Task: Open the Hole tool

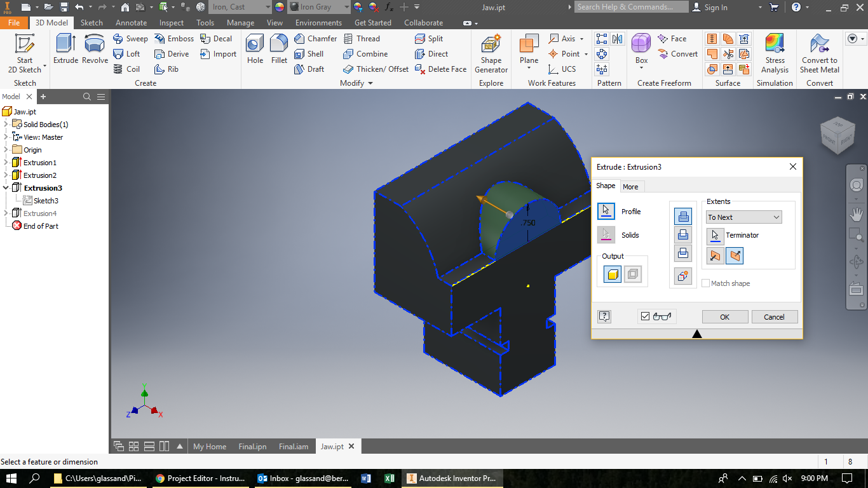Action: click(x=255, y=50)
